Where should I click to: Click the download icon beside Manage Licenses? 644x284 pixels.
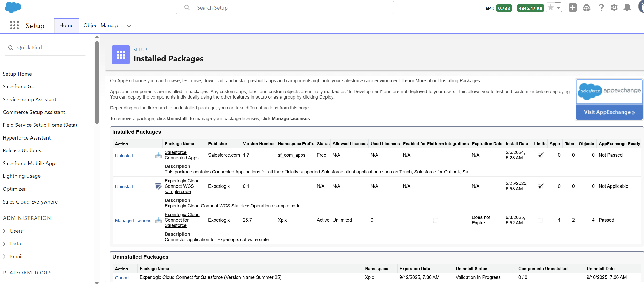(x=158, y=220)
